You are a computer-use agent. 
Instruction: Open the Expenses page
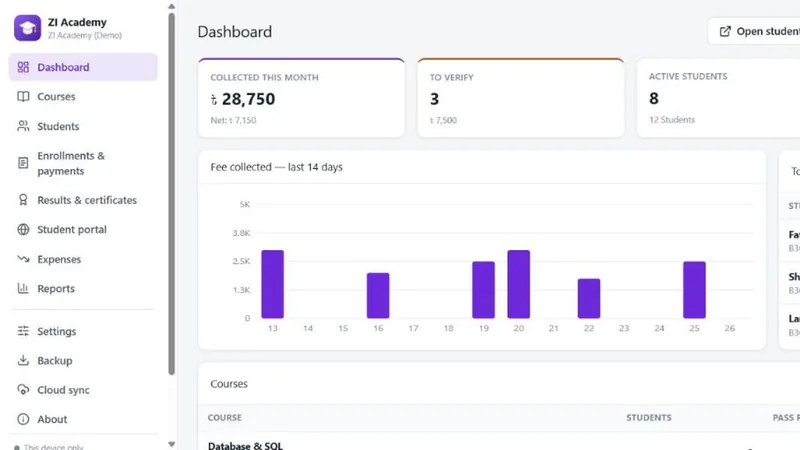(83, 259)
